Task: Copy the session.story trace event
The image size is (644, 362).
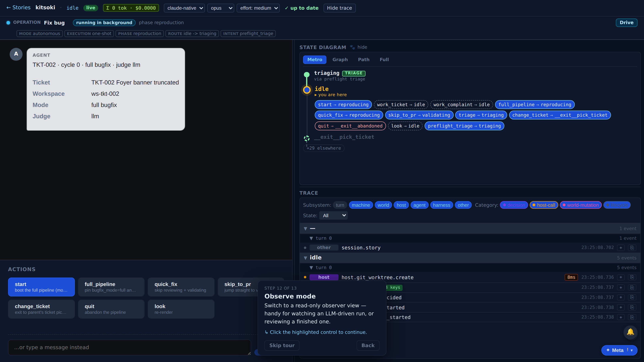Action: pos(632,248)
